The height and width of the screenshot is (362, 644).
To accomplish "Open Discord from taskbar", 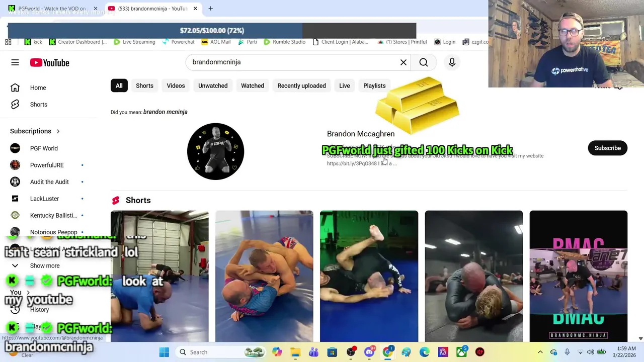I will tap(369, 352).
